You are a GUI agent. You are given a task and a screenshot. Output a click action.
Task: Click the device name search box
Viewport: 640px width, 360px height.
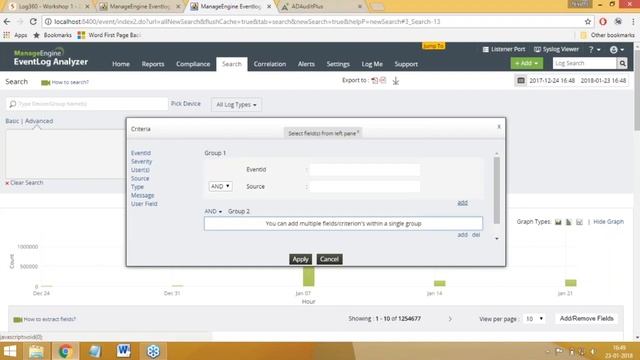[87, 104]
